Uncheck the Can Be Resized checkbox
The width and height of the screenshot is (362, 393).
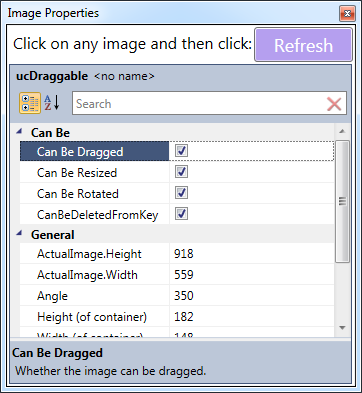click(181, 172)
